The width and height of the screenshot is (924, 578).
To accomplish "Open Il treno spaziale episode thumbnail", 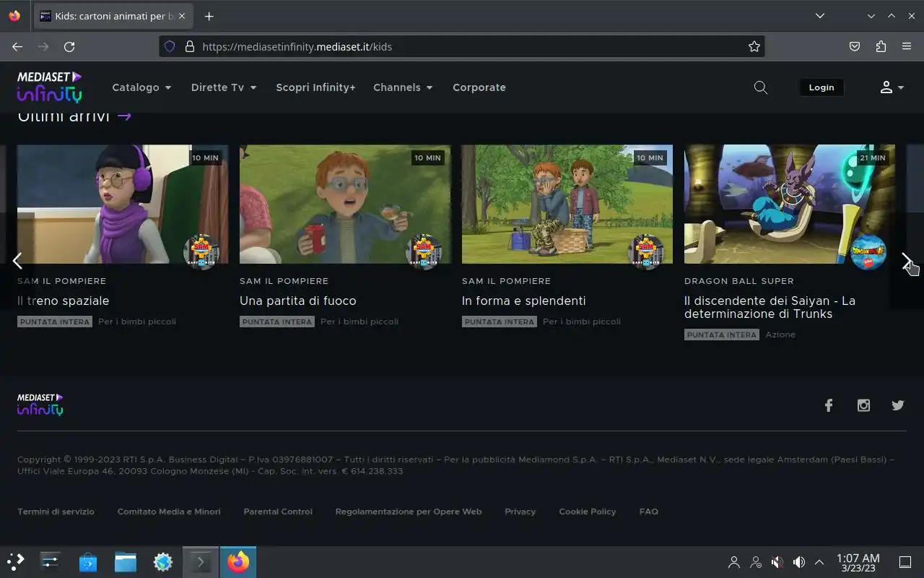I will point(123,204).
